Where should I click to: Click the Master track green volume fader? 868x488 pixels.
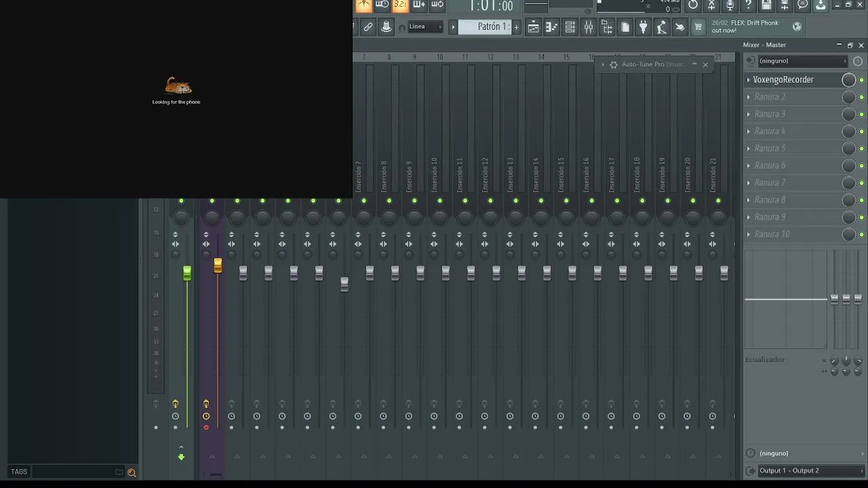[x=187, y=273]
